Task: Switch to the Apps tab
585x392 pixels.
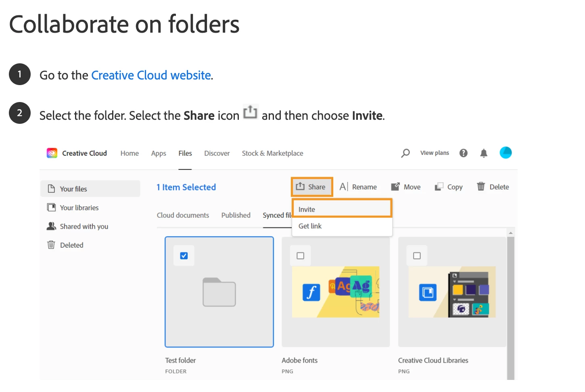Action: (x=159, y=153)
